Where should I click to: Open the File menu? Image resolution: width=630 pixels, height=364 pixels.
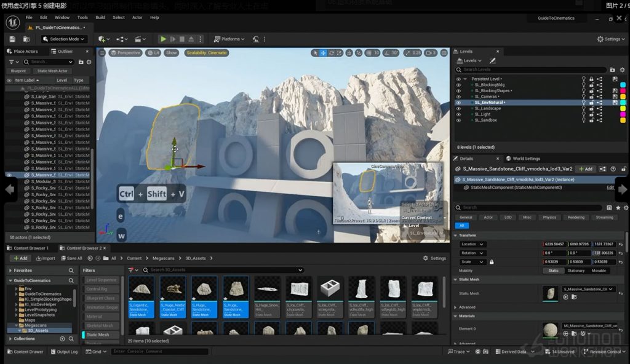(x=29, y=18)
